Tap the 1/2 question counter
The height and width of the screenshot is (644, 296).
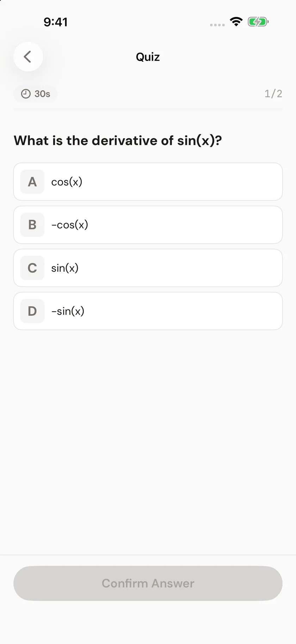[x=273, y=94]
